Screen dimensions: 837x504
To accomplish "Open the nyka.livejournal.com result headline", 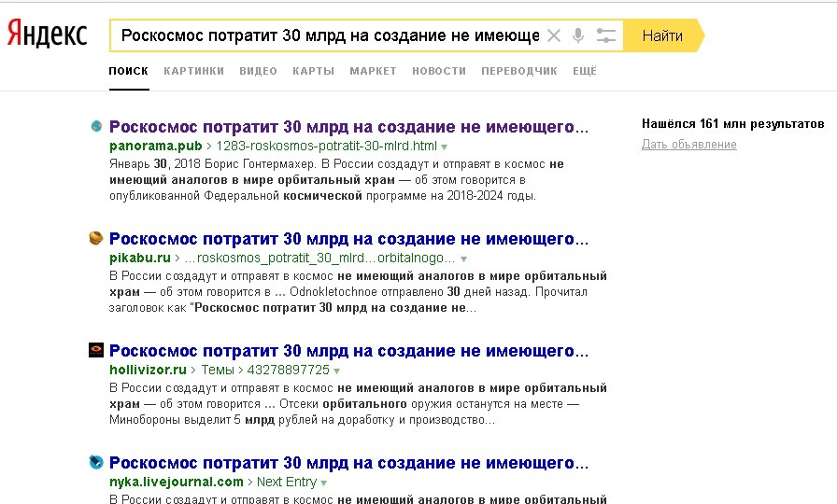I will coord(348,463).
